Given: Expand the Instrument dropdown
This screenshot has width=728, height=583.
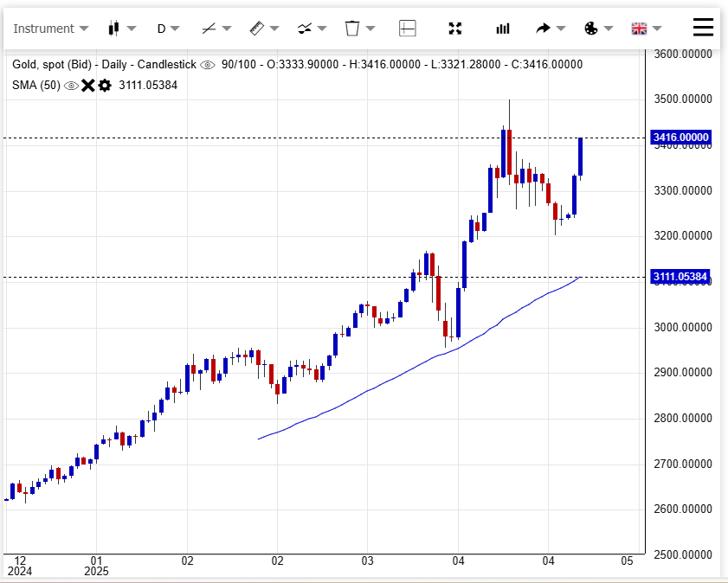Looking at the screenshot, I should click(x=50, y=29).
